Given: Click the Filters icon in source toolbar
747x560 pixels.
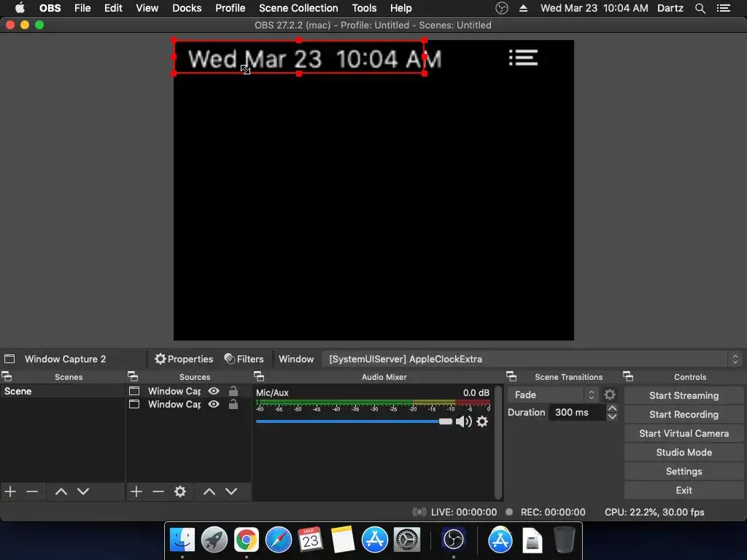Looking at the screenshot, I should [x=230, y=359].
